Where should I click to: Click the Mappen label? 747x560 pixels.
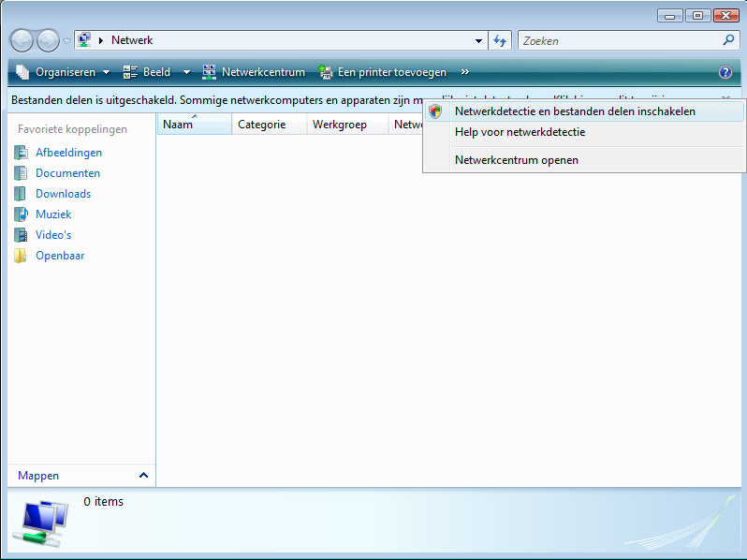pyautogui.click(x=38, y=476)
